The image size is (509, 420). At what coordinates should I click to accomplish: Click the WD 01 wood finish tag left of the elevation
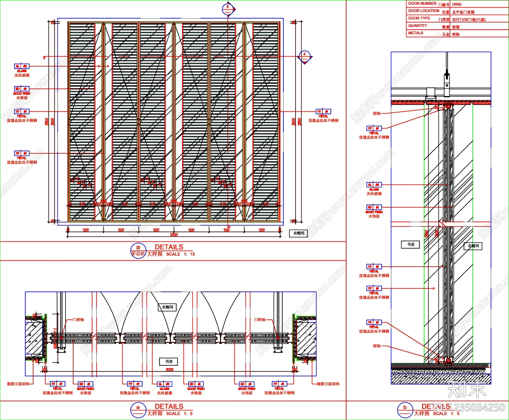(22, 89)
